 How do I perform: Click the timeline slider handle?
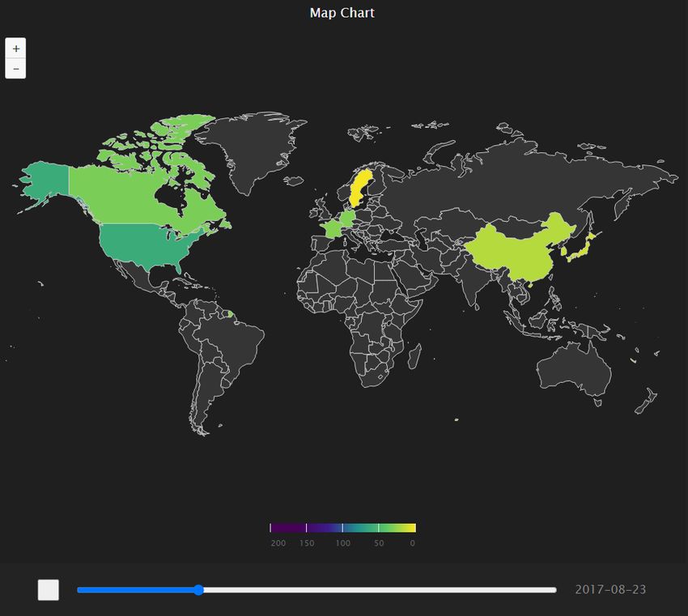click(x=199, y=590)
